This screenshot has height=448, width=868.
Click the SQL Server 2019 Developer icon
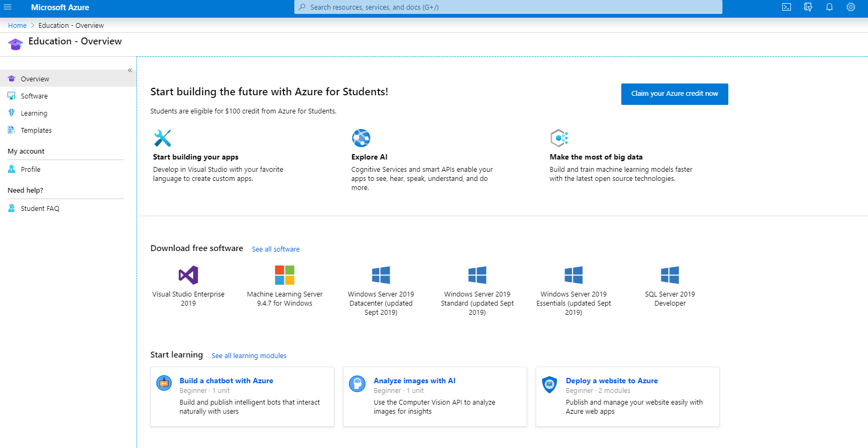(670, 275)
